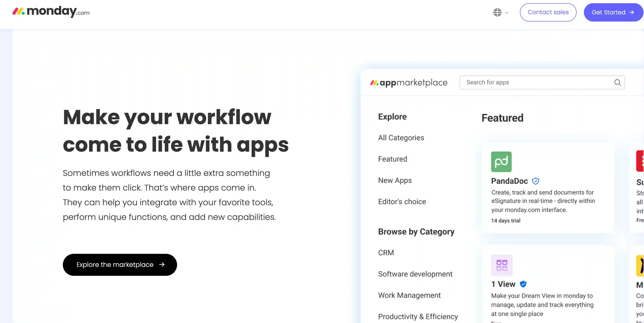Click the Contact sales button
This screenshot has width=644, height=323.
548,12
